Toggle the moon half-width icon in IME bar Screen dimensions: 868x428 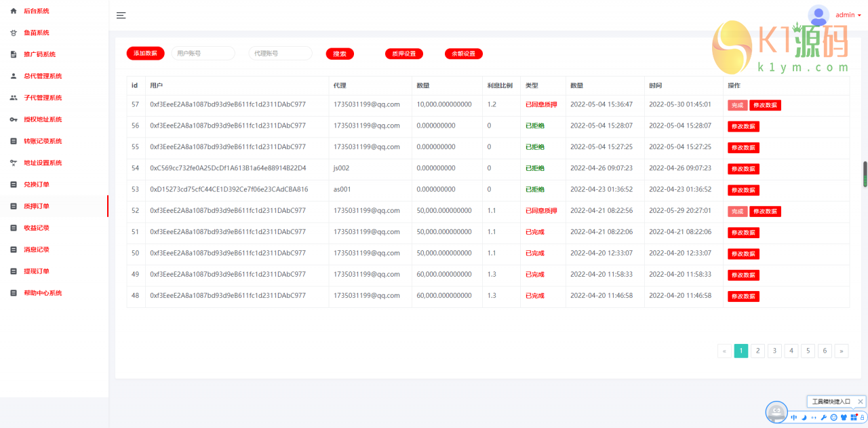pos(804,417)
